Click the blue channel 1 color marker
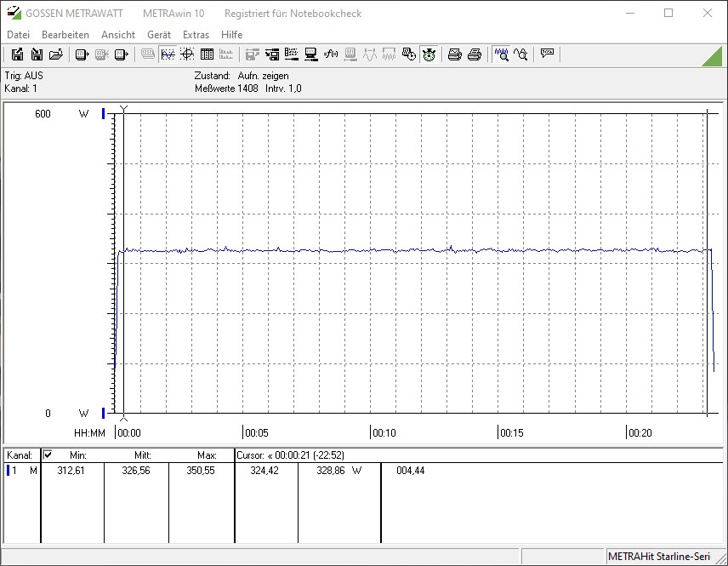The image size is (728, 566). click(x=8, y=471)
